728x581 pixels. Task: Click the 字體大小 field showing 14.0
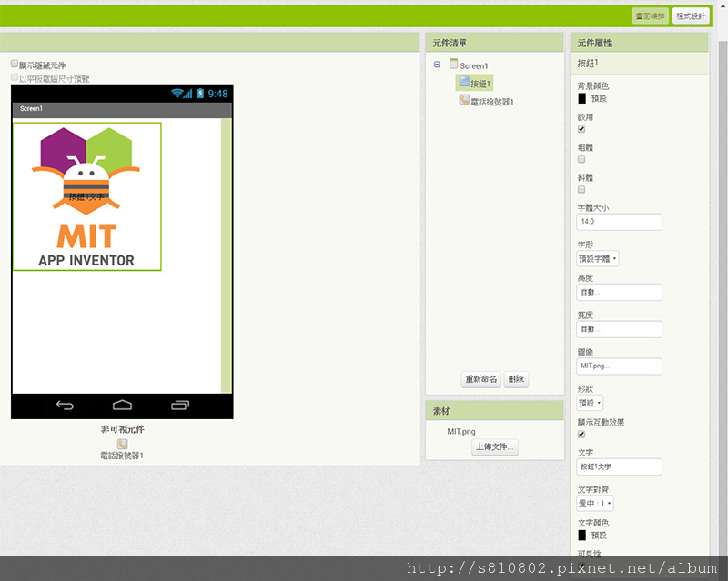coord(620,222)
